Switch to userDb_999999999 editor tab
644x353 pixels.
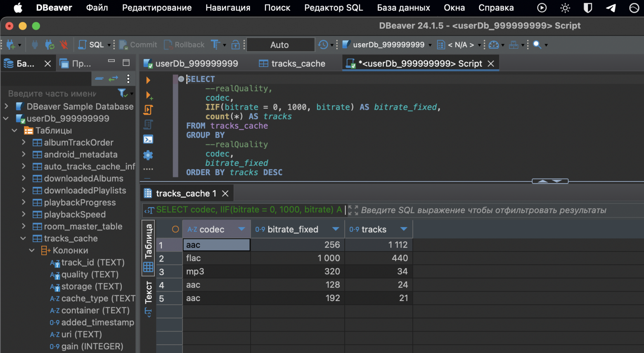(191, 64)
